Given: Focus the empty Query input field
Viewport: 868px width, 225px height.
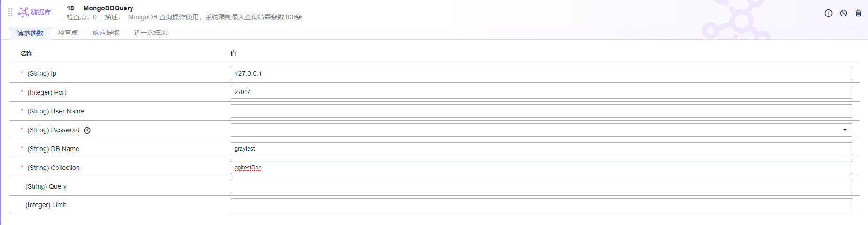Looking at the screenshot, I should 541,186.
